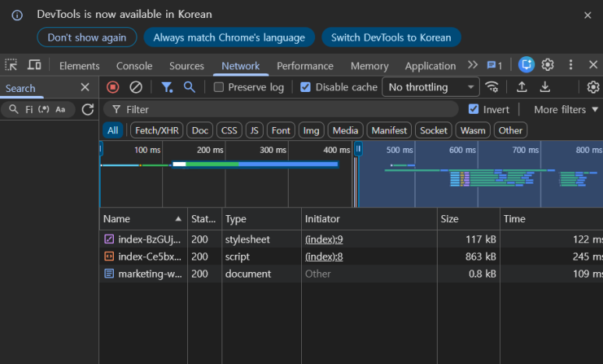
Task: Show more DevTools tabs chevron
Action: point(473,65)
